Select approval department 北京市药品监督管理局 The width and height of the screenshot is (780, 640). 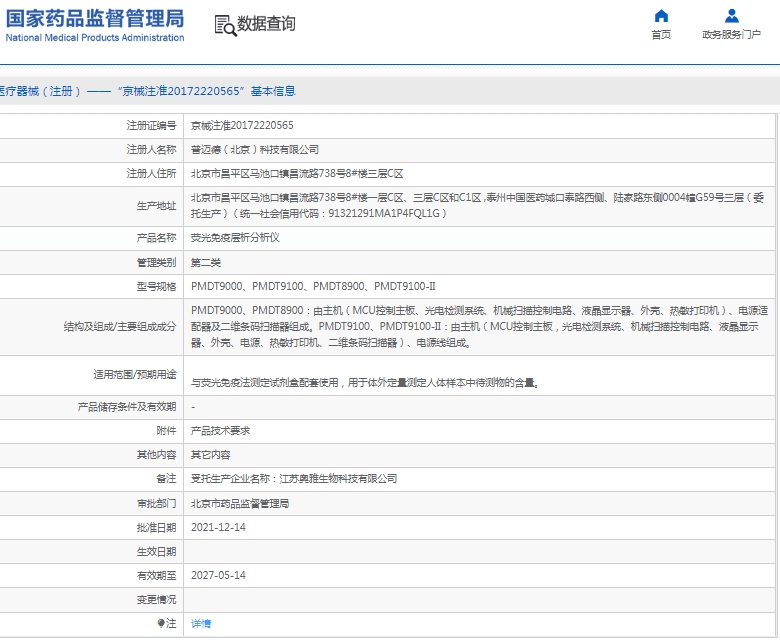[x=240, y=503]
